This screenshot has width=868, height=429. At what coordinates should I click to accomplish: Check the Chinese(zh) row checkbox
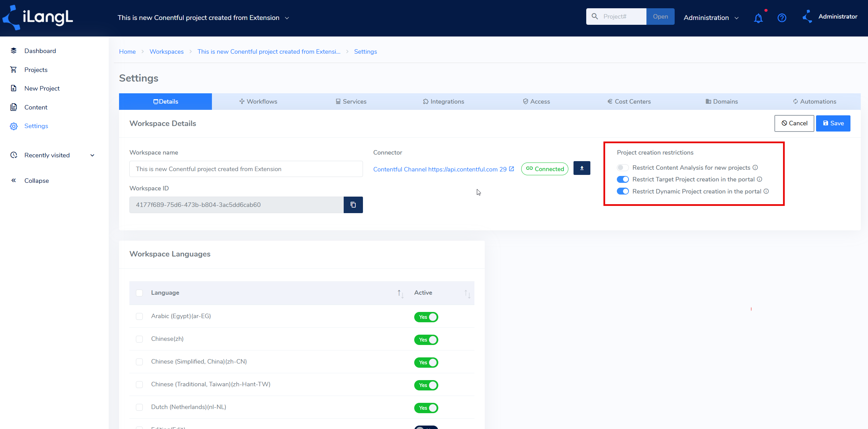(139, 339)
